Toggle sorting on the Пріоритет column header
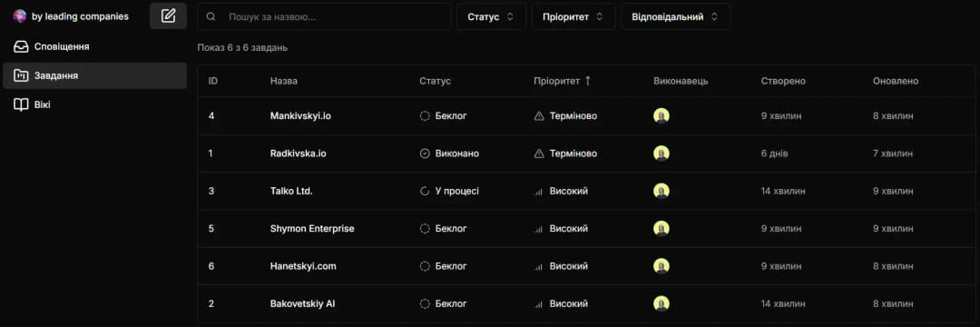This screenshot has height=327, width=980. pos(562,81)
